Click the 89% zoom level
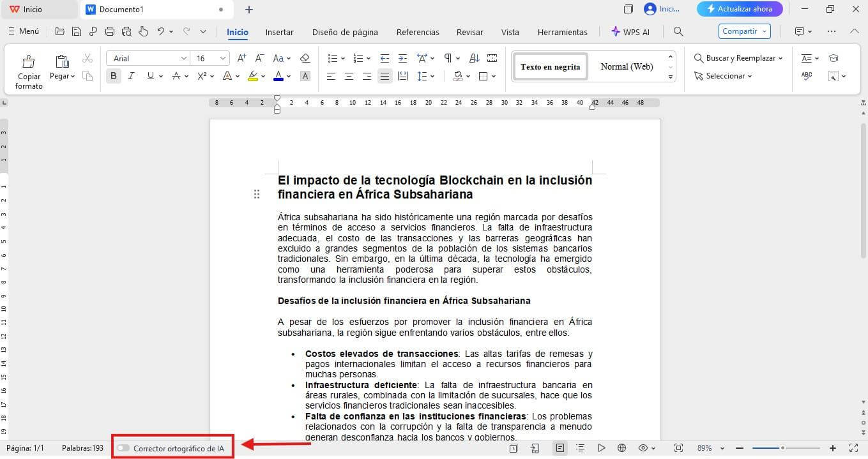Screen dimensions: 868x459 coord(704,448)
